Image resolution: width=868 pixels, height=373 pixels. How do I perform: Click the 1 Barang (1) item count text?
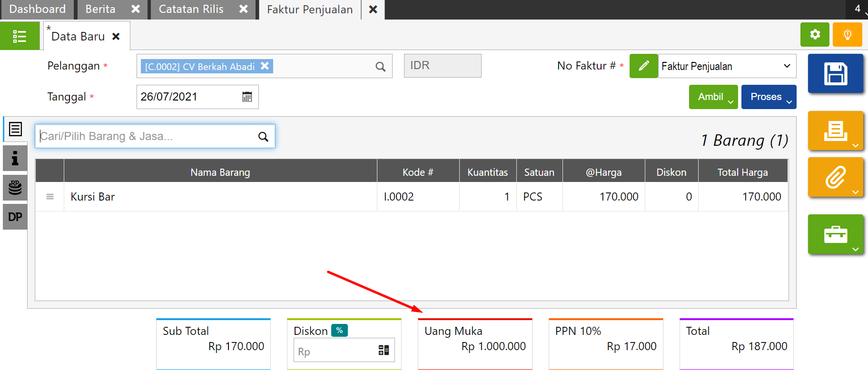click(x=744, y=141)
